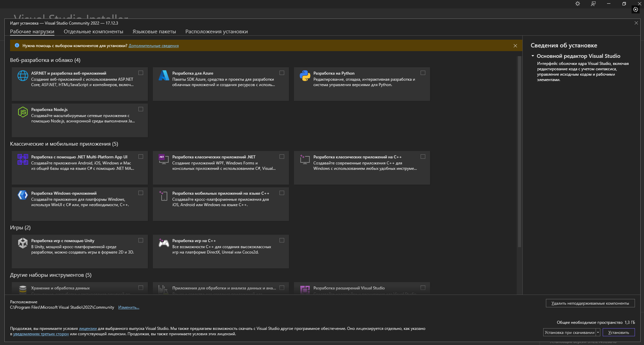Click the workloads list vertical scrollbar
This screenshot has width=644, height=345.
(x=519, y=151)
